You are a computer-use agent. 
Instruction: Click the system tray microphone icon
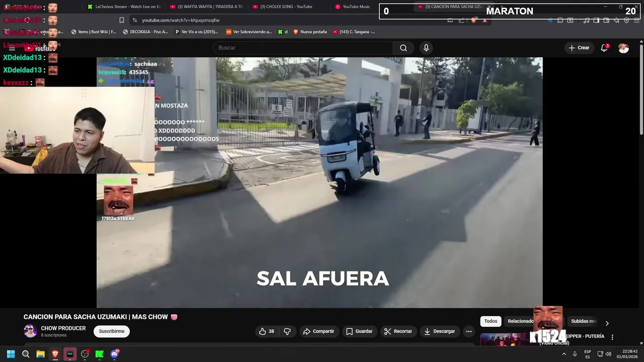tap(575, 354)
